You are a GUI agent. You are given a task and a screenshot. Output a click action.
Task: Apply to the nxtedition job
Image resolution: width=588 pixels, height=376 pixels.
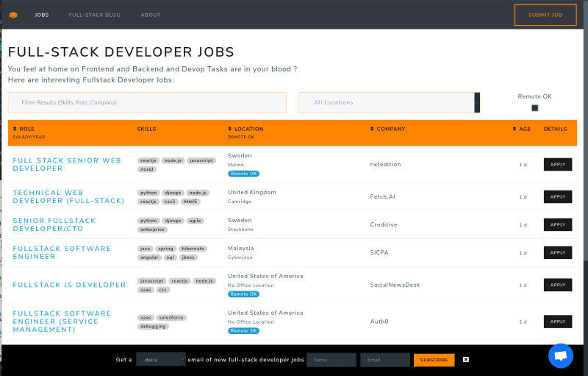pyautogui.click(x=558, y=164)
